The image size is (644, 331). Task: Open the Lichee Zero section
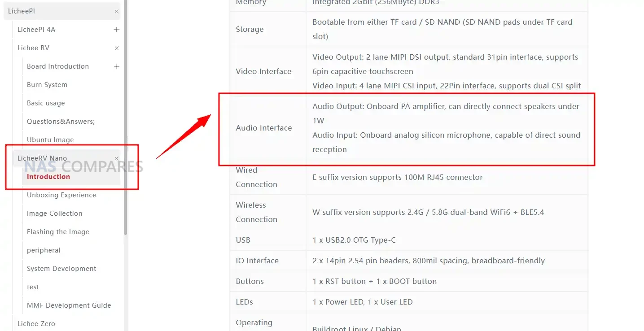pos(36,324)
